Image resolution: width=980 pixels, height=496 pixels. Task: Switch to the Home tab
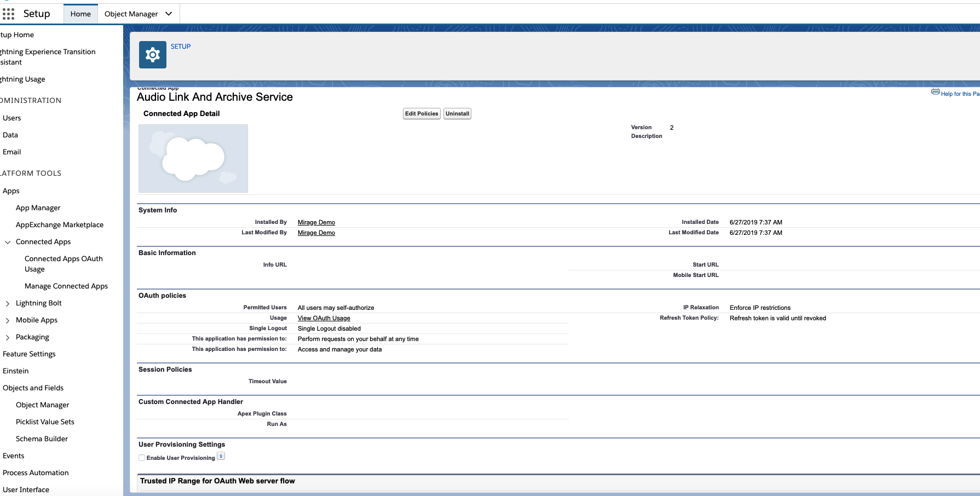coord(80,14)
